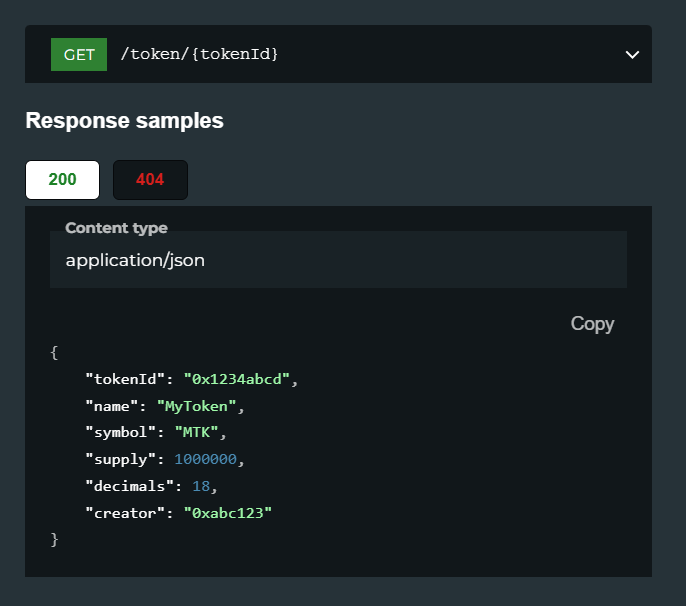This screenshot has height=606, width=686.
Task: Click the "MTK" symbol value
Action: [x=196, y=433]
